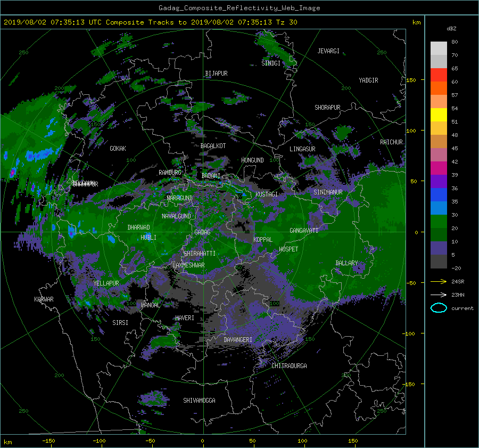Click the RAMDURG city label

point(170,173)
